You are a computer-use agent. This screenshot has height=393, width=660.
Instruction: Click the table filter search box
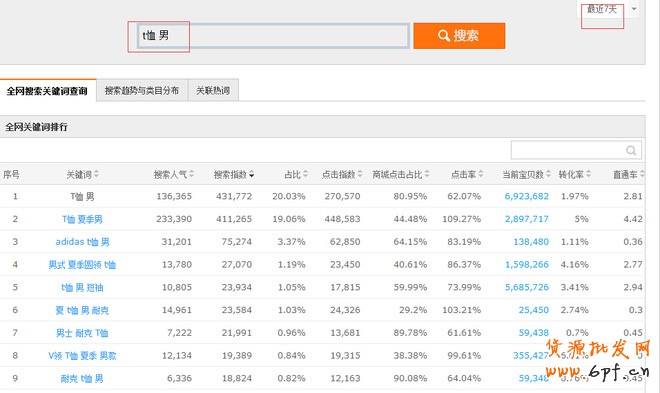tap(576, 150)
